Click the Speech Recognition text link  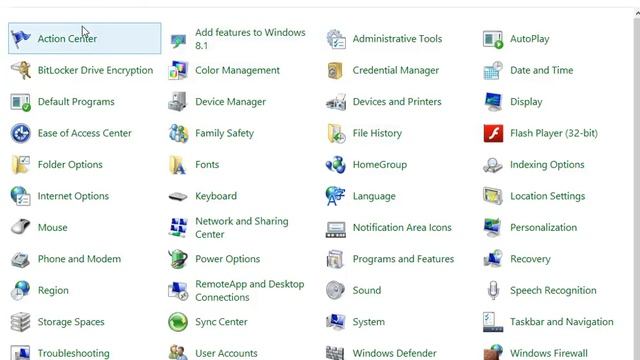pos(553,290)
